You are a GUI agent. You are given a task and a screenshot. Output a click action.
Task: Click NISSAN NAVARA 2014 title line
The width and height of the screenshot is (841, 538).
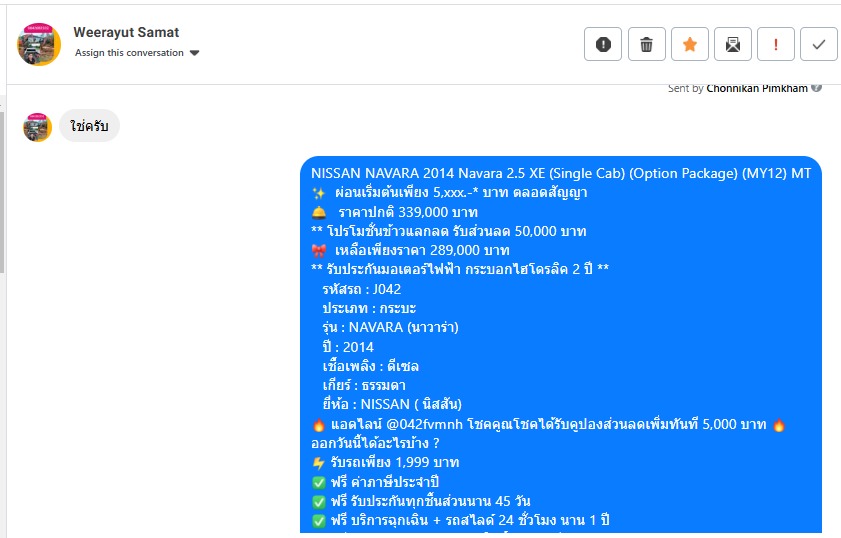(561, 173)
